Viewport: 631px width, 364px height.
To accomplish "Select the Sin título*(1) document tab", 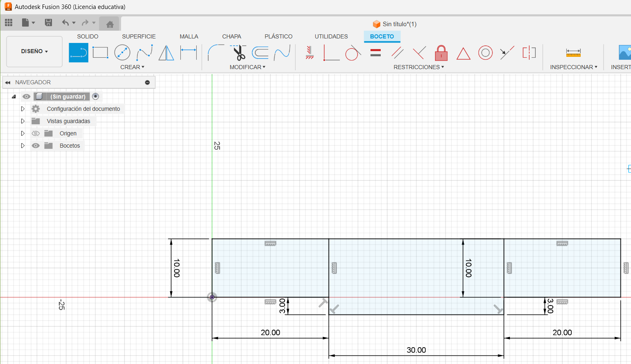I will (395, 24).
